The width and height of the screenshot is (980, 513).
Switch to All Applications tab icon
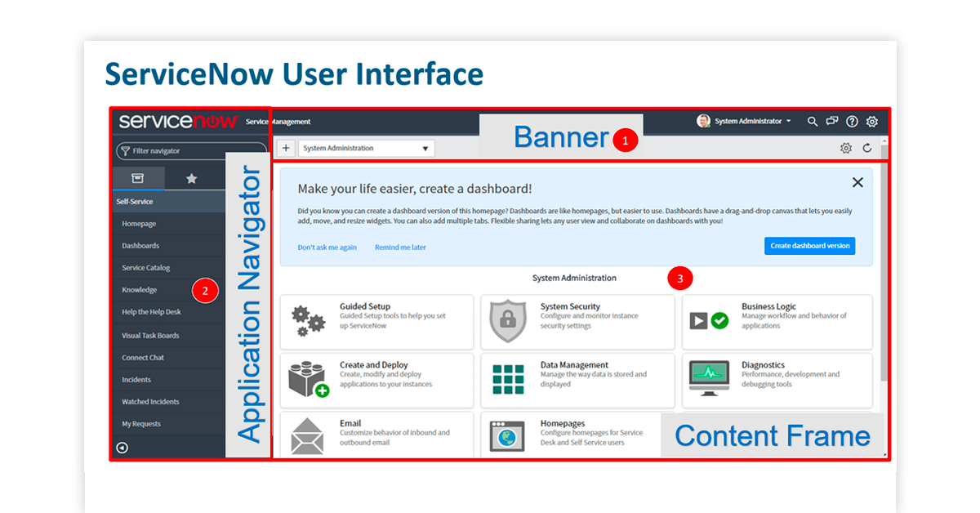point(138,178)
